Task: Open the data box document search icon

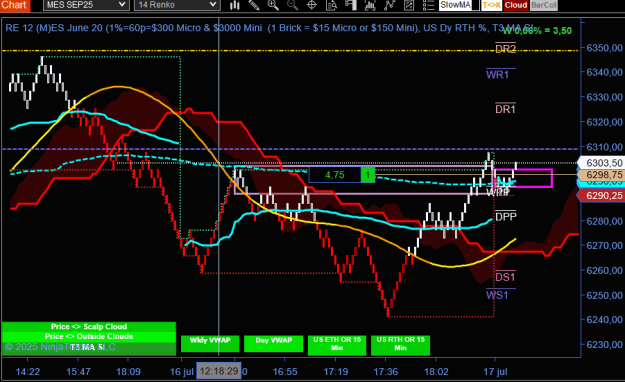Action: (331, 5)
